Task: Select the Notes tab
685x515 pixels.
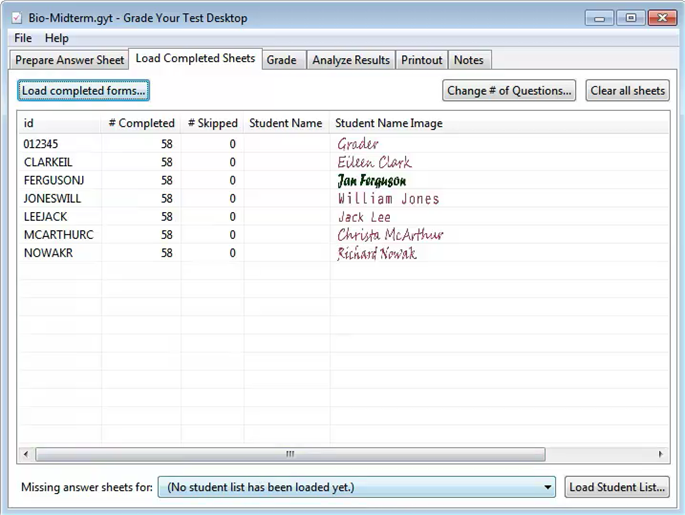Action: (x=468, y=60)
